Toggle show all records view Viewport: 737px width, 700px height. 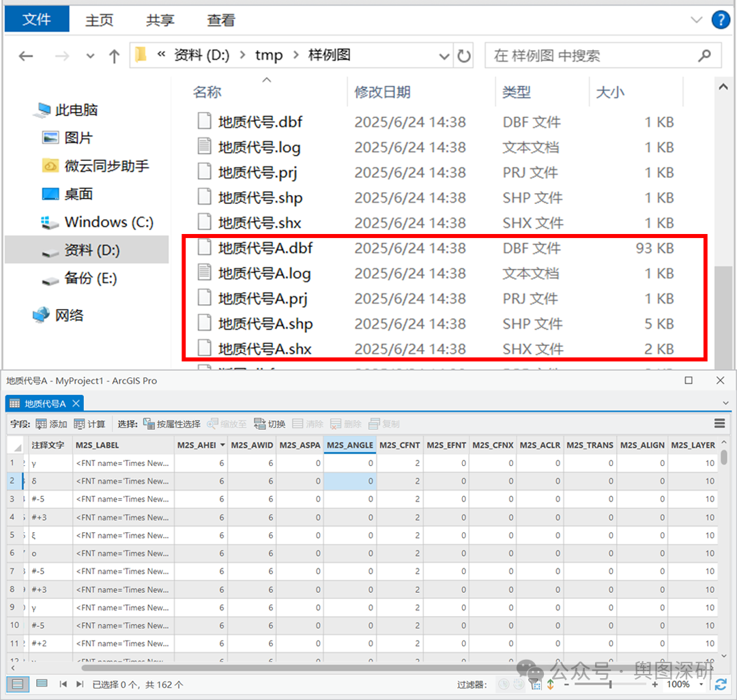tap(18, 684)
